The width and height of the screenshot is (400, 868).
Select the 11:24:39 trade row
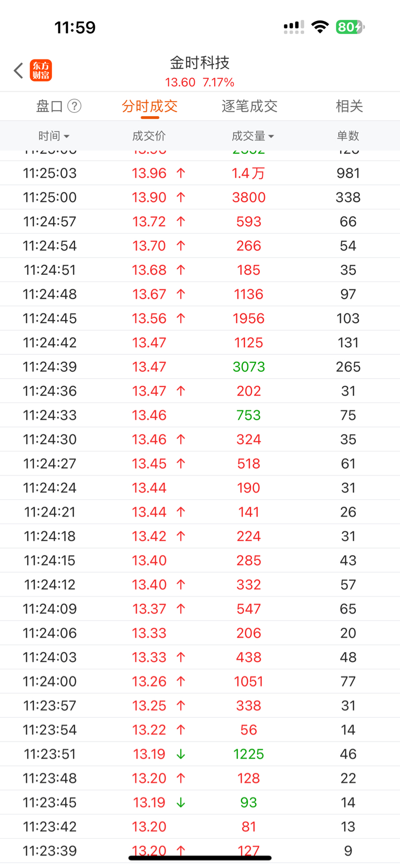(200, 367)
